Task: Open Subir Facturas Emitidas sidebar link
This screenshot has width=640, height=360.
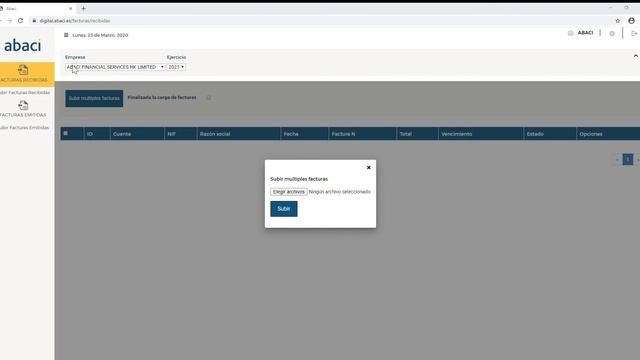Action: coord(24,128)
